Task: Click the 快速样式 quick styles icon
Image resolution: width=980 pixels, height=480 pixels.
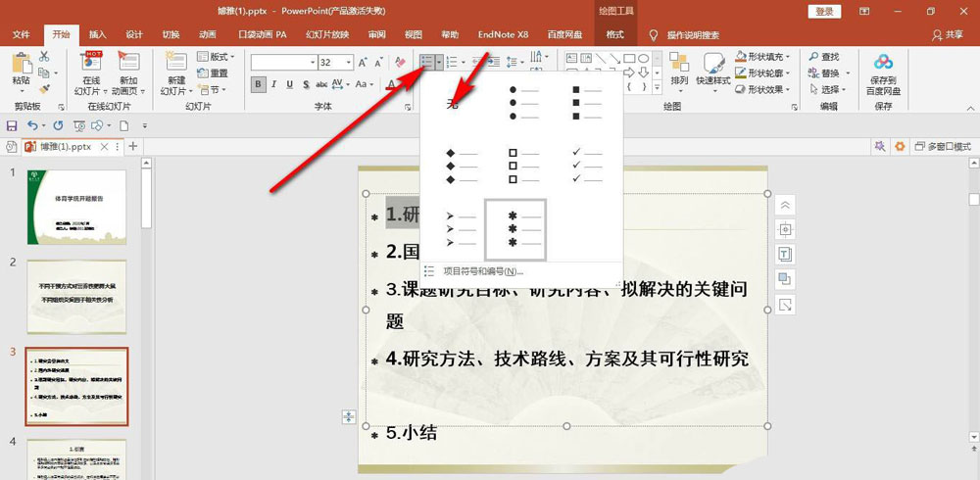Action: coord(713,63)
